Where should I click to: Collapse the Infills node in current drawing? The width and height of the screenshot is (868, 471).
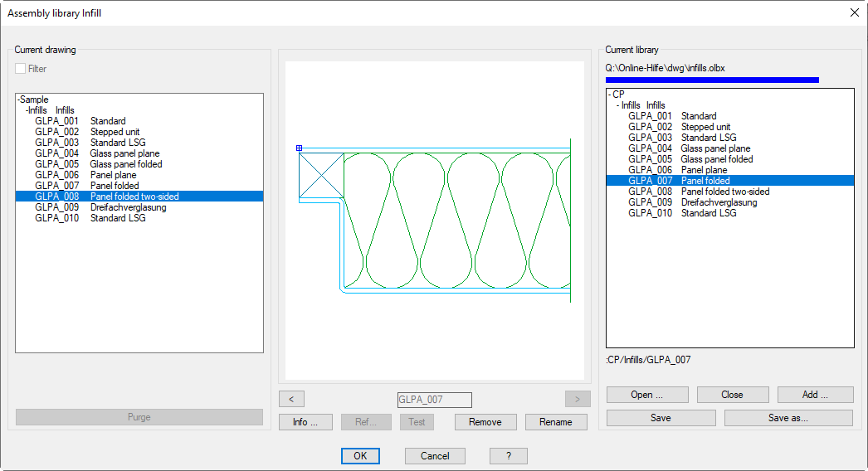pyautogui.click(x=27, y=110)
